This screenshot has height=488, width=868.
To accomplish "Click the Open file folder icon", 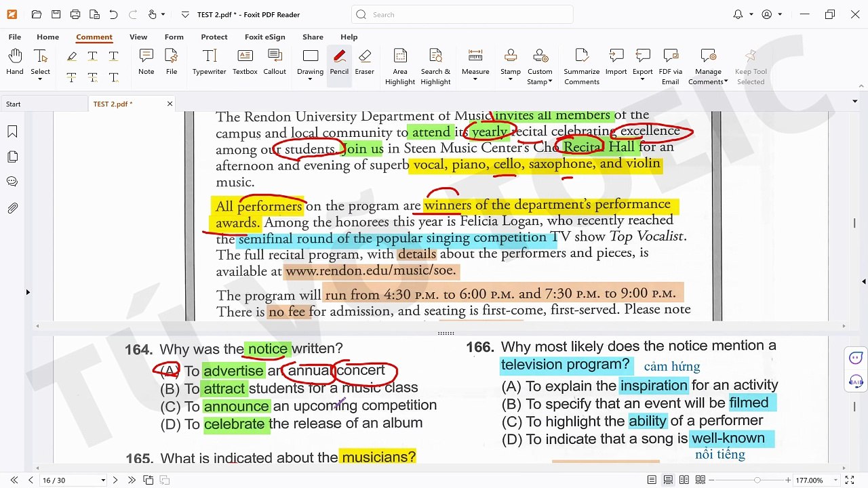I will point(37,14).
